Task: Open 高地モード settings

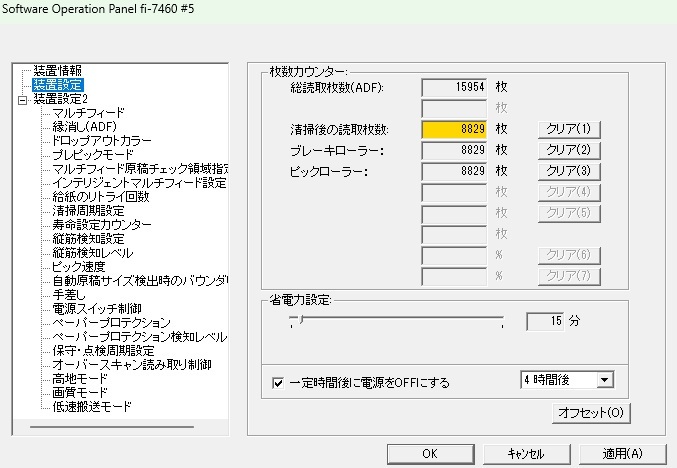Action: pyautogui.click(x=80, y=379)
